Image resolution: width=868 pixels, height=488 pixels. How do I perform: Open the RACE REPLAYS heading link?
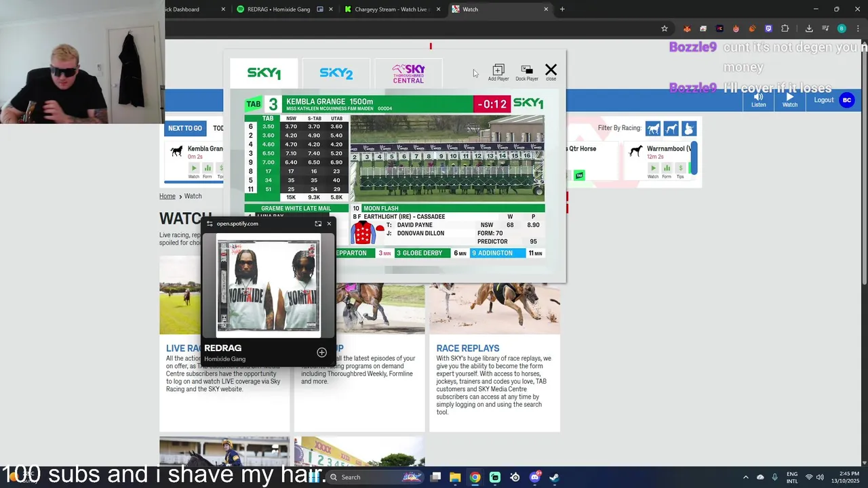468,348
